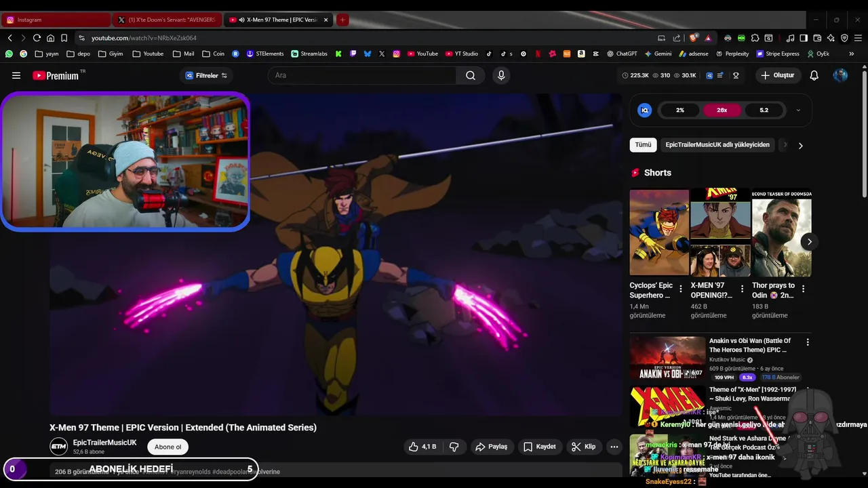
Task: Open a new browser tab
Action: [342, 20]
